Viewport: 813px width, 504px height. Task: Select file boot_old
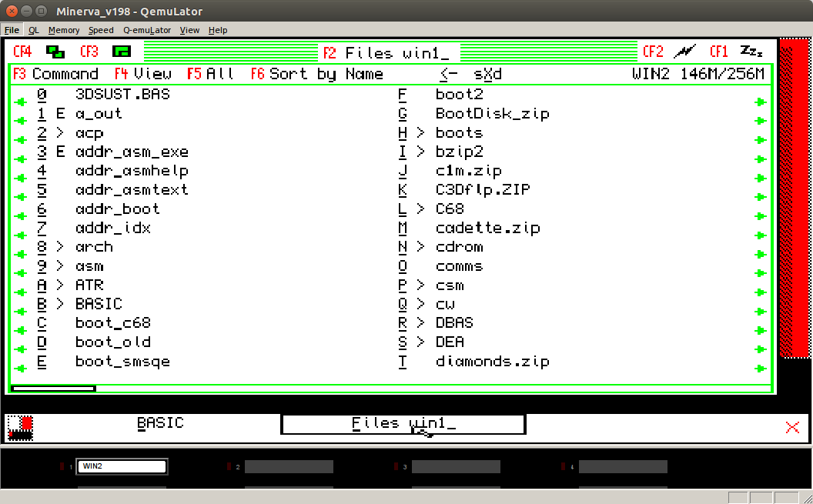[113, 342]
